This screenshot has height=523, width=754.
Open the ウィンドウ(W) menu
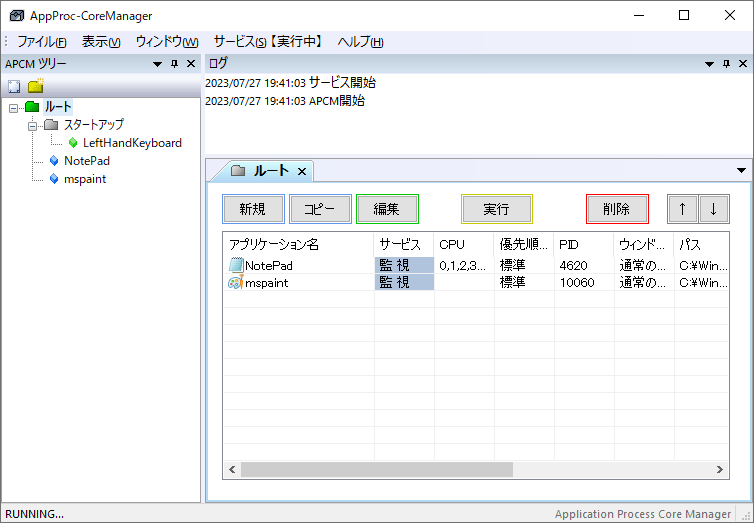pos(167,42)
